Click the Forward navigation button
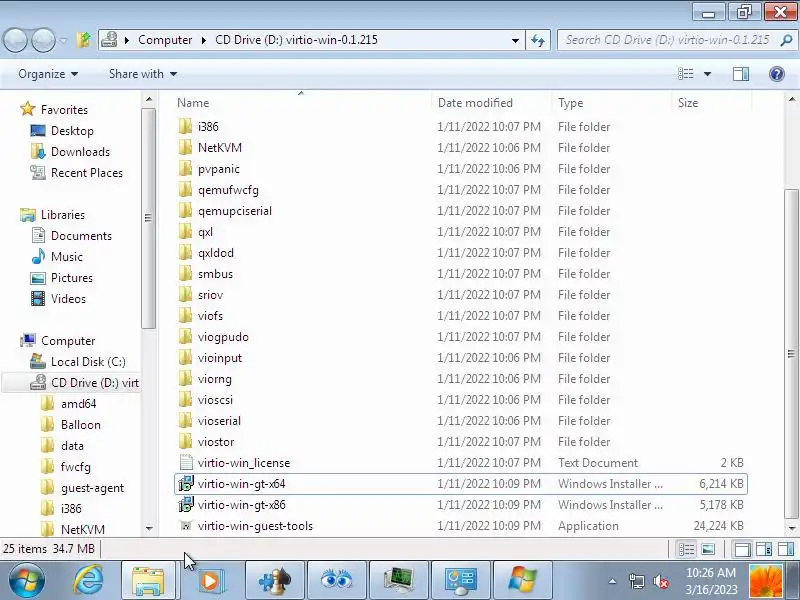Viewport: 800px width, 600px height. pos(43,40)
